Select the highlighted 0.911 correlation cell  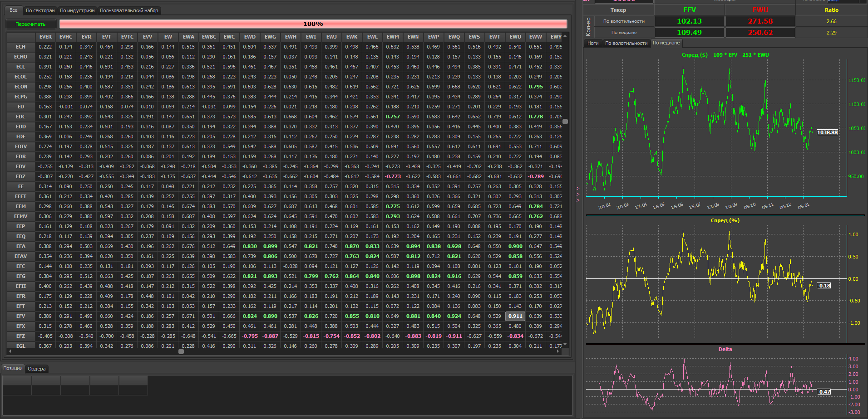(x=515, y=316)
